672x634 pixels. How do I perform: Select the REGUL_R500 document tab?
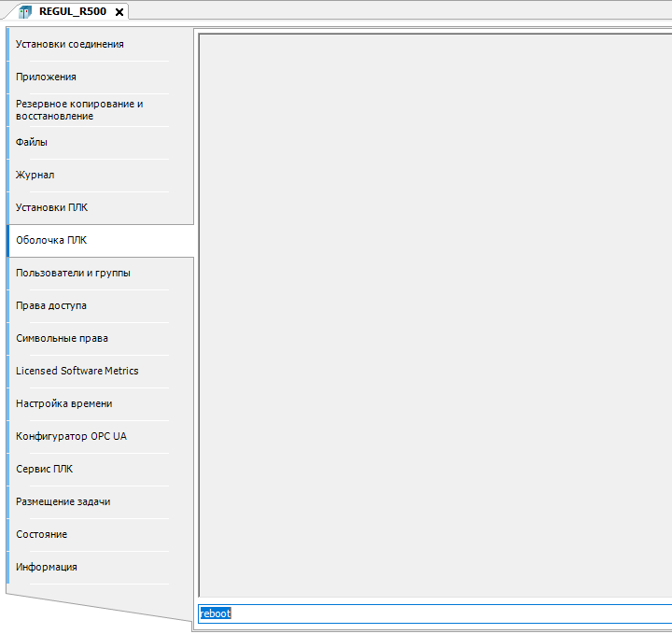(72, 12)
